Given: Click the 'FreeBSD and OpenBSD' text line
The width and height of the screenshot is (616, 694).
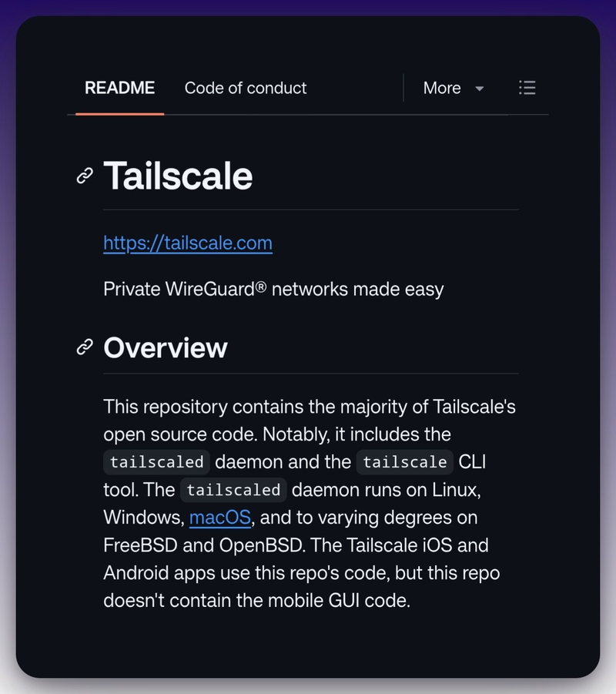Looking at the screenshot, I should pyautogui.click(x=205, y=545).
